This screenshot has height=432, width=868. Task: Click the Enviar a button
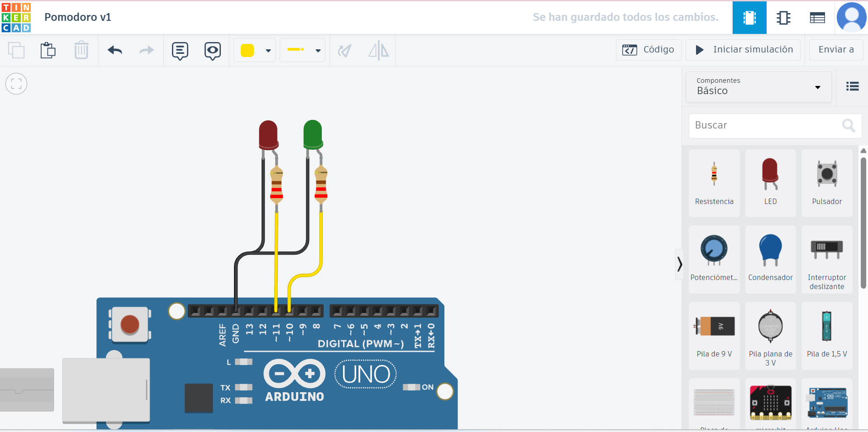pos(835,50)
